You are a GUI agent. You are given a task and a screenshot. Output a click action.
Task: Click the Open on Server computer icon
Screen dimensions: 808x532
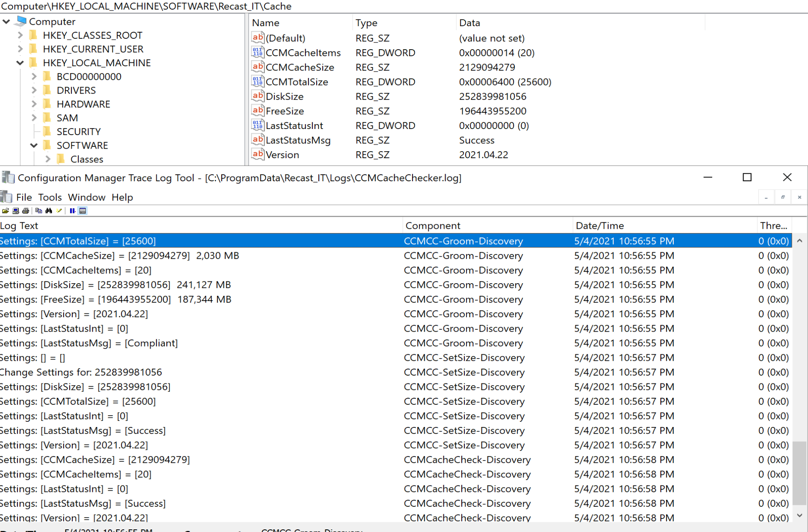click(x=16, y=211)
